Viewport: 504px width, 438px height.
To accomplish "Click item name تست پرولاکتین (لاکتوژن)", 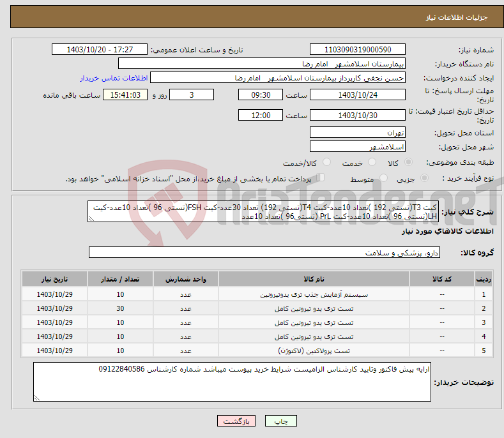I will click(x=314, y=351).
